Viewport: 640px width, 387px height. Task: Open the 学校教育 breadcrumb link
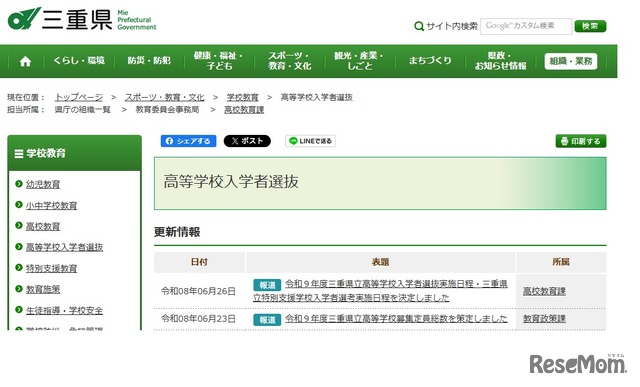click(x=242, y=98)
